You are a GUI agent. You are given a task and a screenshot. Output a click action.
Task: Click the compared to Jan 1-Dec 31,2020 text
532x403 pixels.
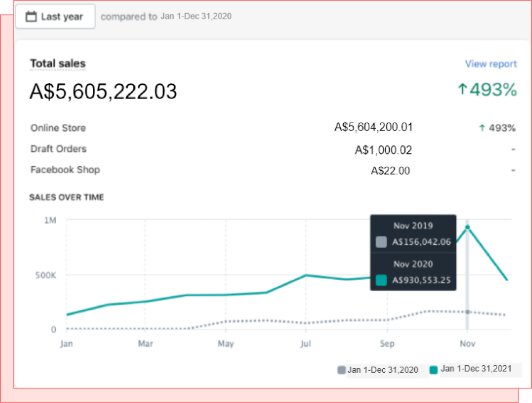point(166,17)
